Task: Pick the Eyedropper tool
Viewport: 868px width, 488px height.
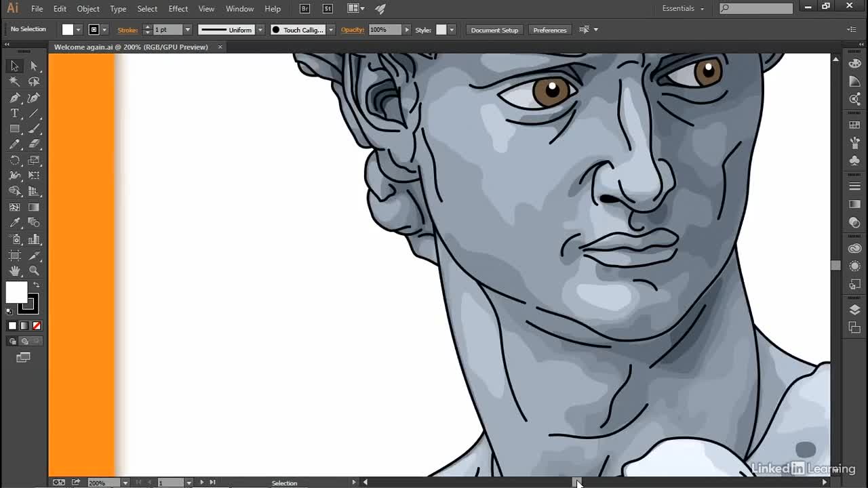Action: 14,223
